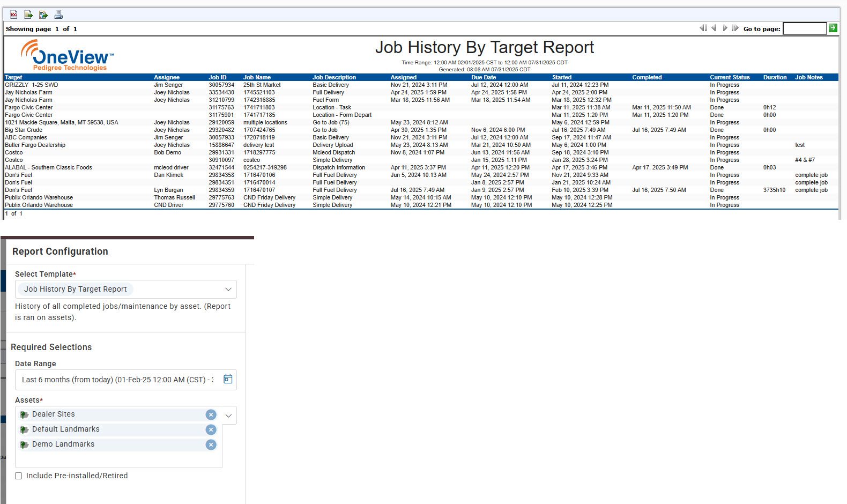
Task: Click the Job Notes column header
Action: (x=809, y=77)
